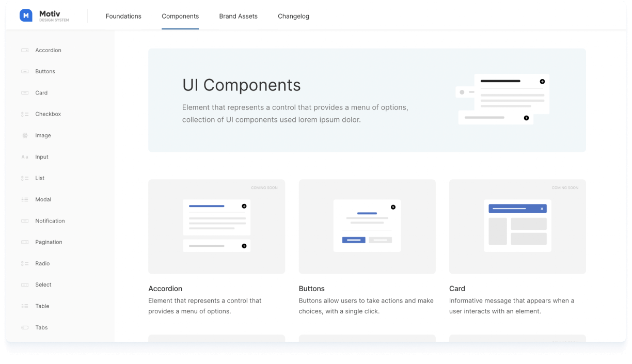This screenshot has height=364, width=632.
Task: Click the Checkbox sidebar icon
Action: 25,114
